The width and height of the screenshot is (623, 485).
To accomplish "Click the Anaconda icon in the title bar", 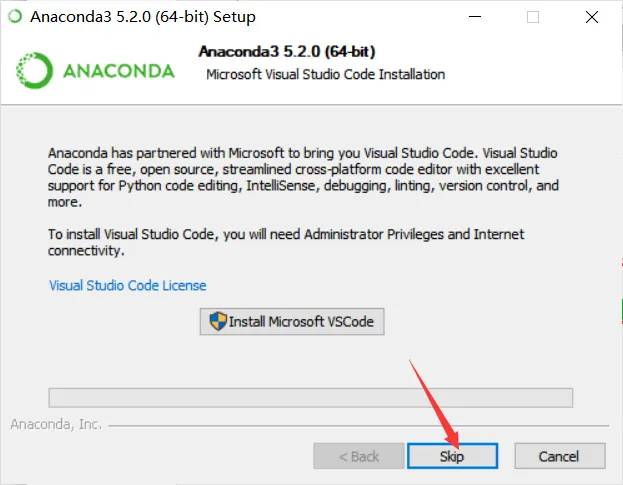I will coord(15,17).
